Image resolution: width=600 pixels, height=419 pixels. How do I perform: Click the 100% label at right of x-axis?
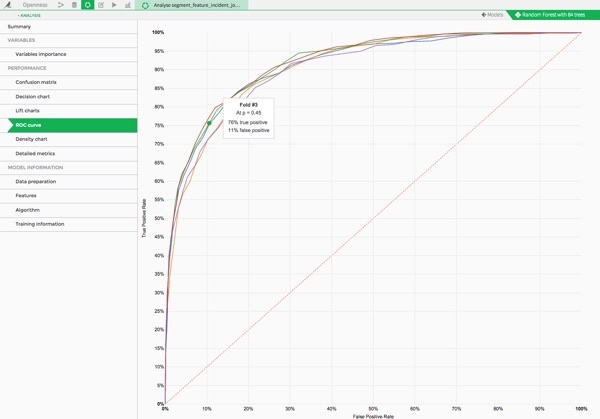point(581,409)
